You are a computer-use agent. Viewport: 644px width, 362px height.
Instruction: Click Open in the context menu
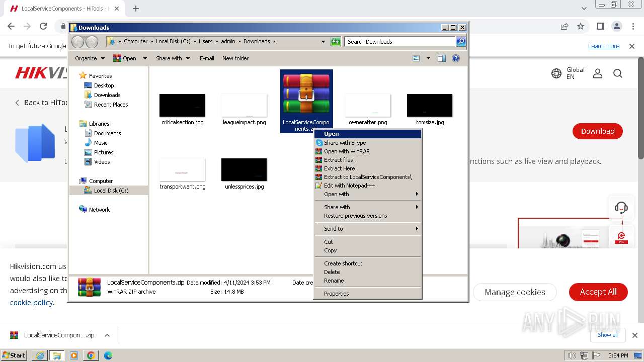368,134
